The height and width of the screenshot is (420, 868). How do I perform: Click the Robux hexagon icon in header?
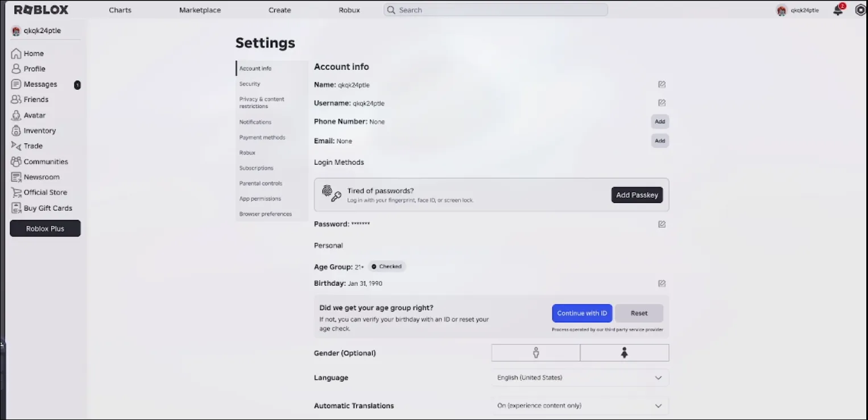861,10
